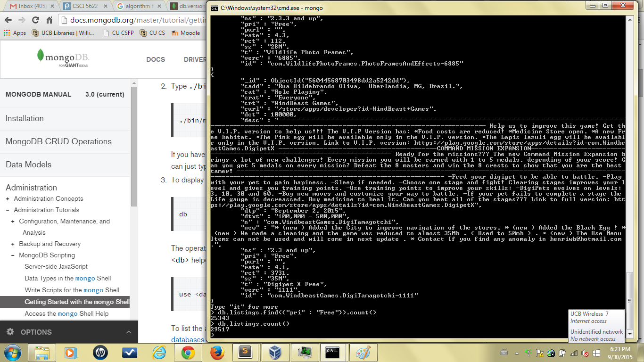Open VirtualBox from the taskbar
Viewport: 644px width, 362px height.
275,353
